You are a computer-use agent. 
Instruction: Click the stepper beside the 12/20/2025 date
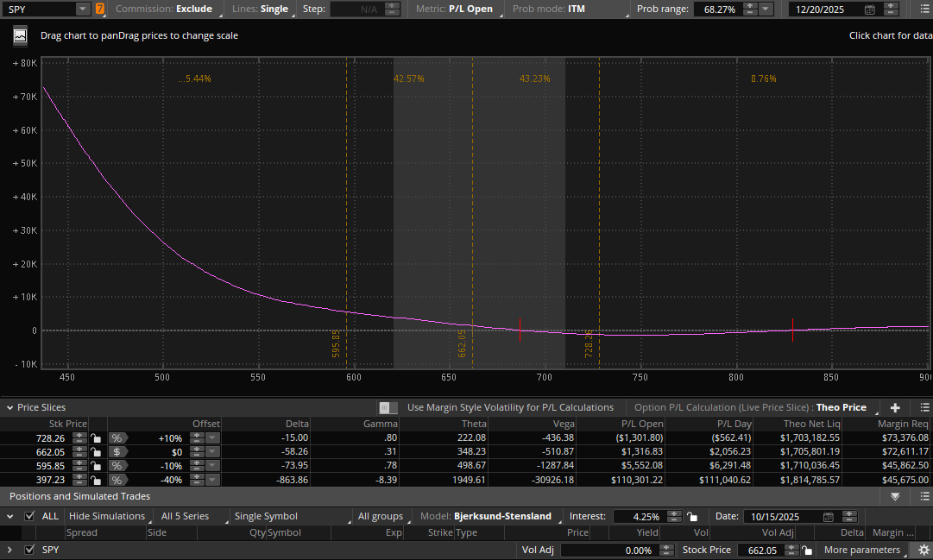coord(891,9)
